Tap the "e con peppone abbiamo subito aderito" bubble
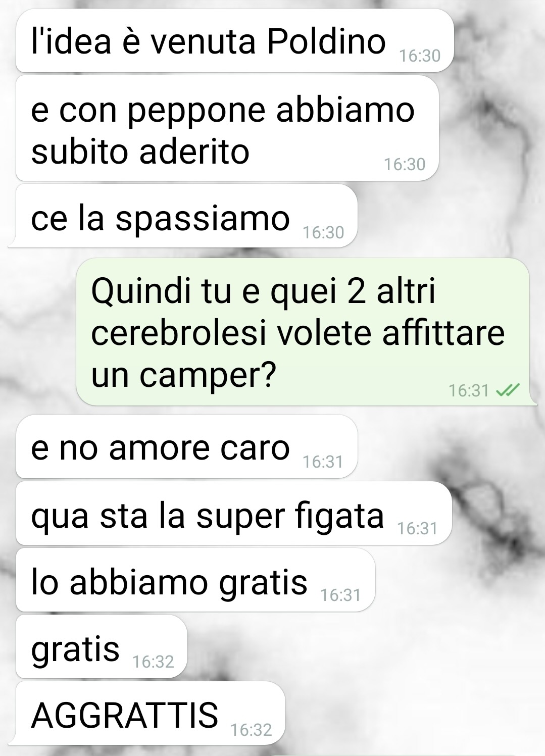Image resolution: width=545 pixels, height=756 pixels. (x=227, y=128)
